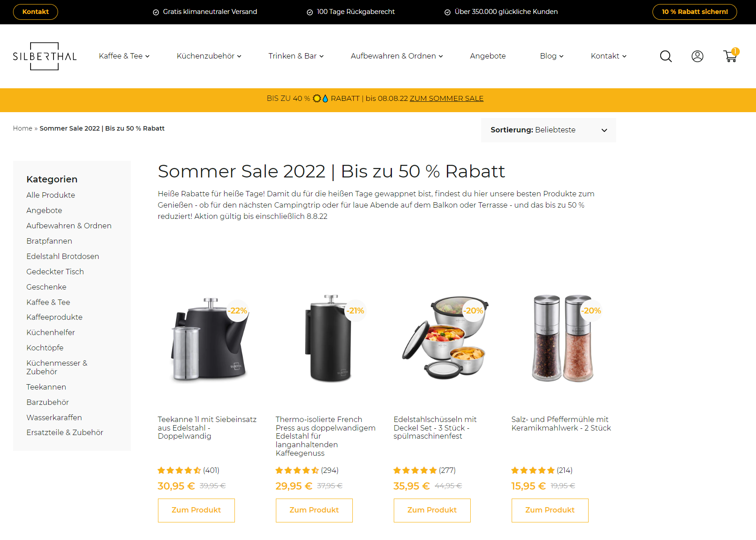Expand the Sortierung Beliebteste dropdown
756x540 pixels.
pyautogui.click(x=549, y=130)
